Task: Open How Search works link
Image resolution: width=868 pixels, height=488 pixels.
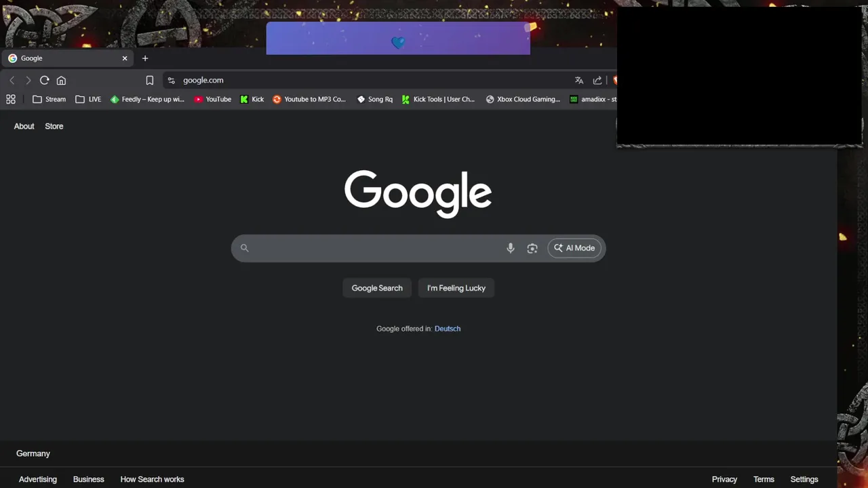Action: pyautogui.click(x=153, y=479)
